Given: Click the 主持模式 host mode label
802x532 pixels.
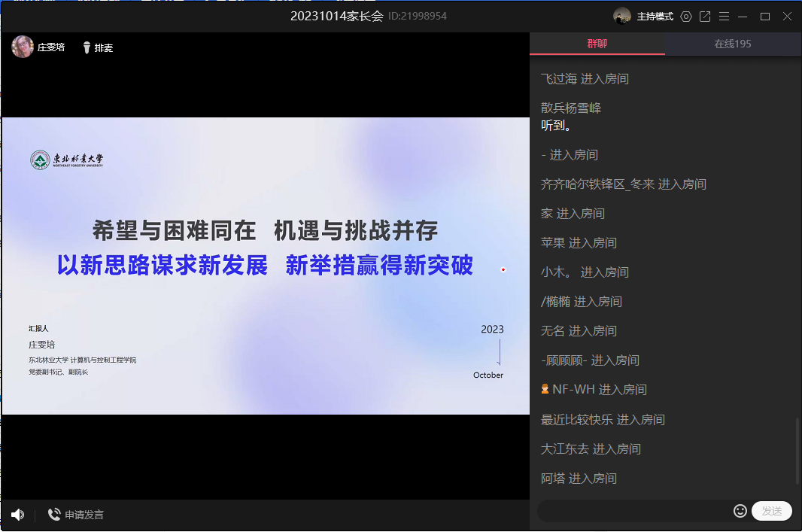Looking at the screenshot, I should click(655, 17).
